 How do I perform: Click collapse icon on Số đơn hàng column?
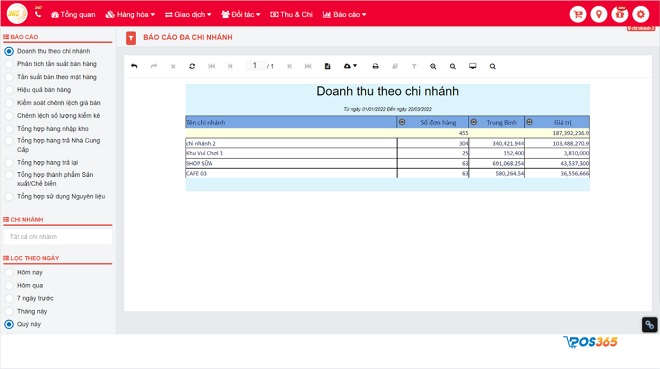(402, 122)
